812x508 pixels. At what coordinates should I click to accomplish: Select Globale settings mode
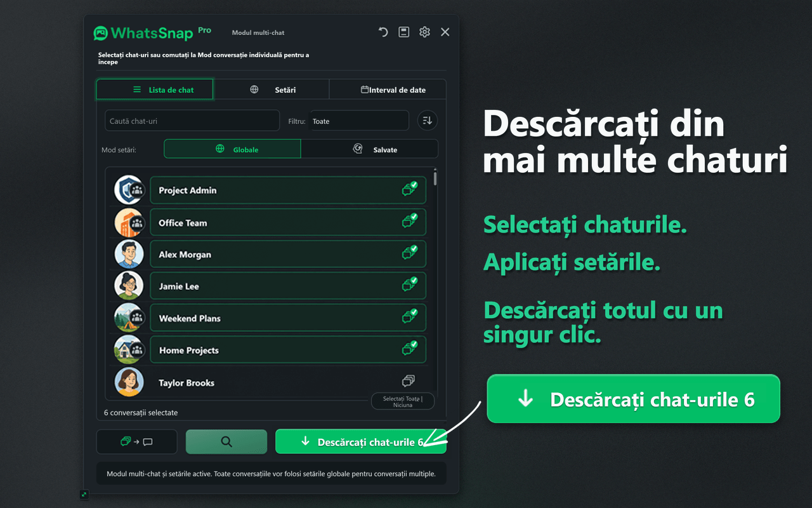pos(232,149)
